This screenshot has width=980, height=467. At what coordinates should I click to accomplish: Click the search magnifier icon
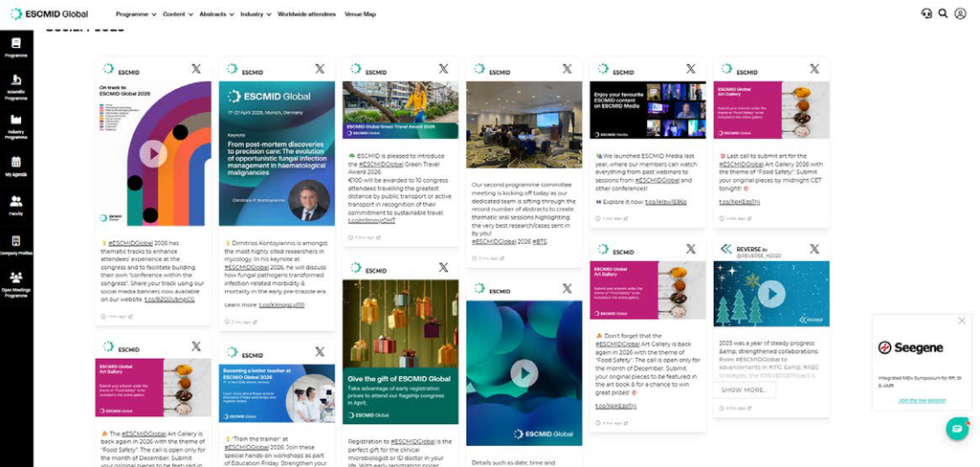pos(943,13)
